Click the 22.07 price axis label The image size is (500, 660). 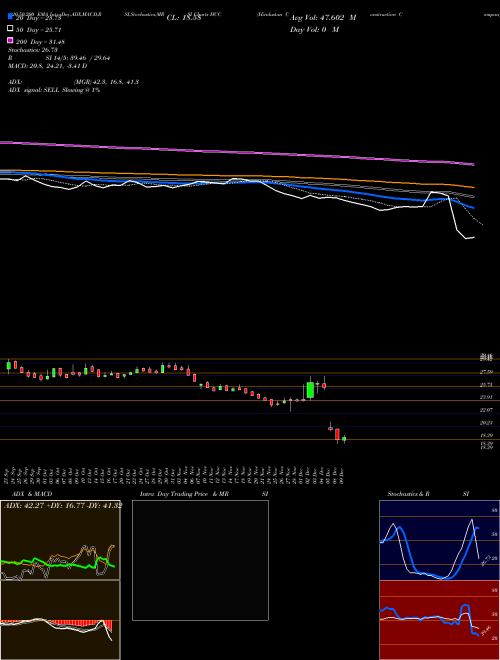click(486, 410)
